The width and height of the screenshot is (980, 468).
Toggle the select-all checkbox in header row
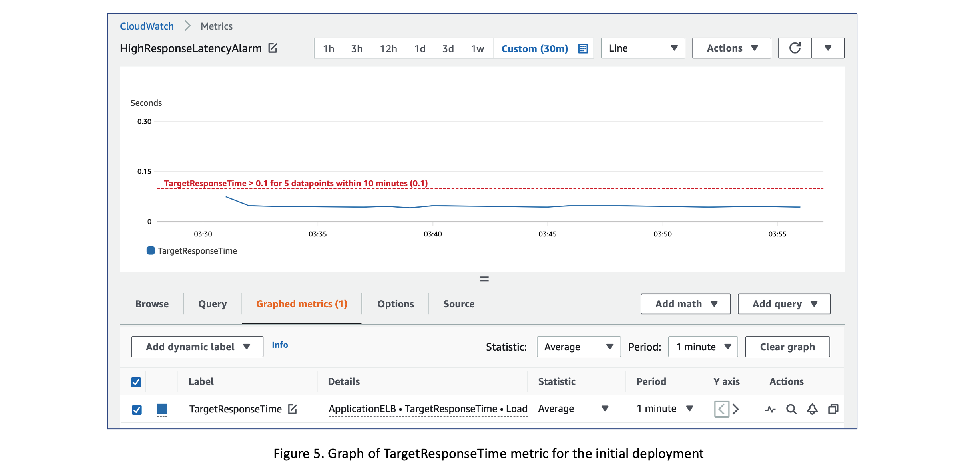[x=136, y=382]
